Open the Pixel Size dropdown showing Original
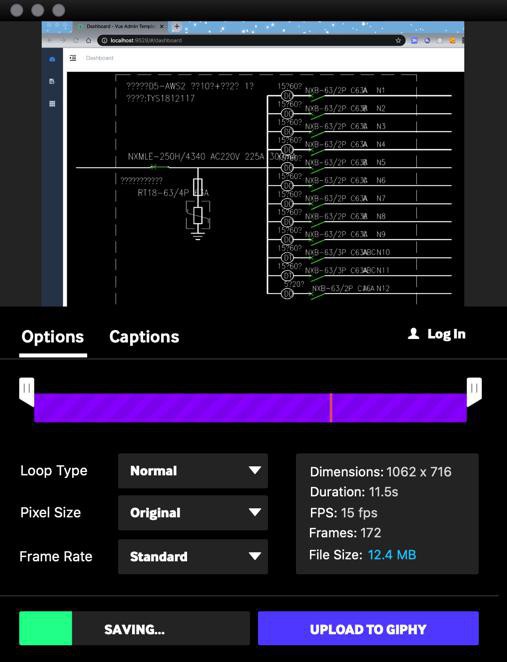Viewport: 507px width, 662px height. coord(193,513)
